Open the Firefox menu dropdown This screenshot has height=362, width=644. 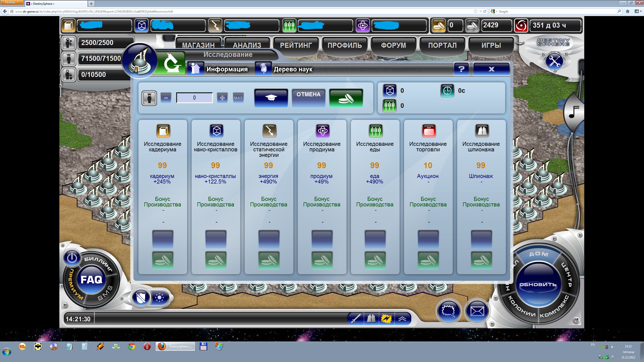click(12, 2)
